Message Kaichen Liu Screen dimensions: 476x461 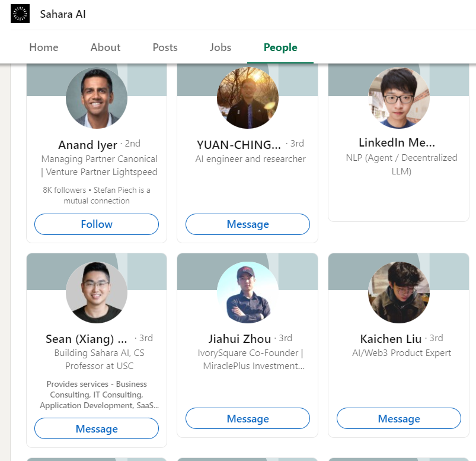click(399, 418)
